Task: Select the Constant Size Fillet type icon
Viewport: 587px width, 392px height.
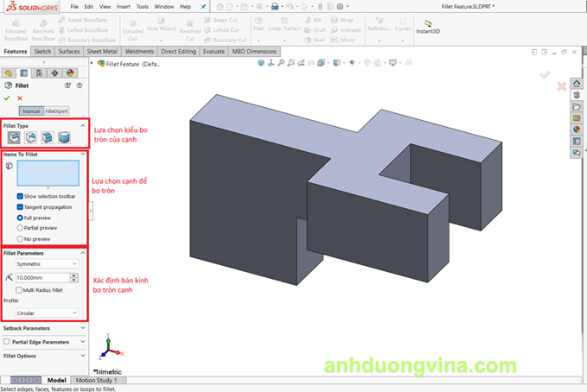Action: [x=14, y=137]
